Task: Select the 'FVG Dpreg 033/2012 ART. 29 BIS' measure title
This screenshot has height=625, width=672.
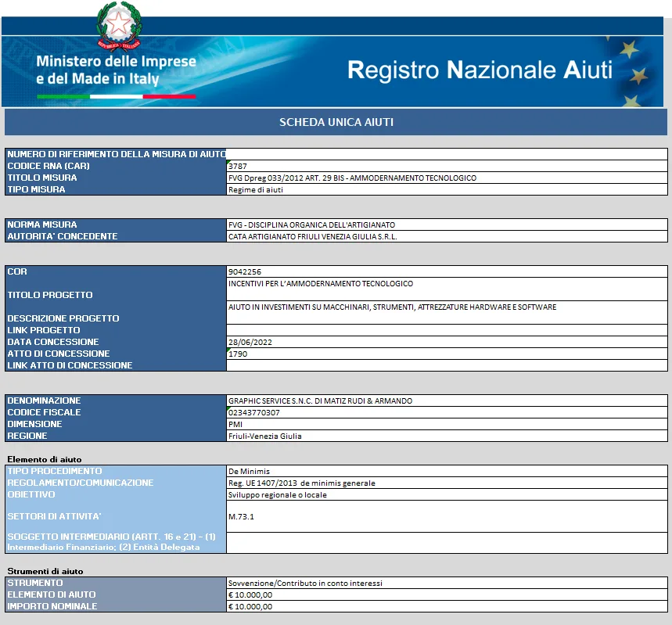Action: pyautogui.click(x=352, y=178)
